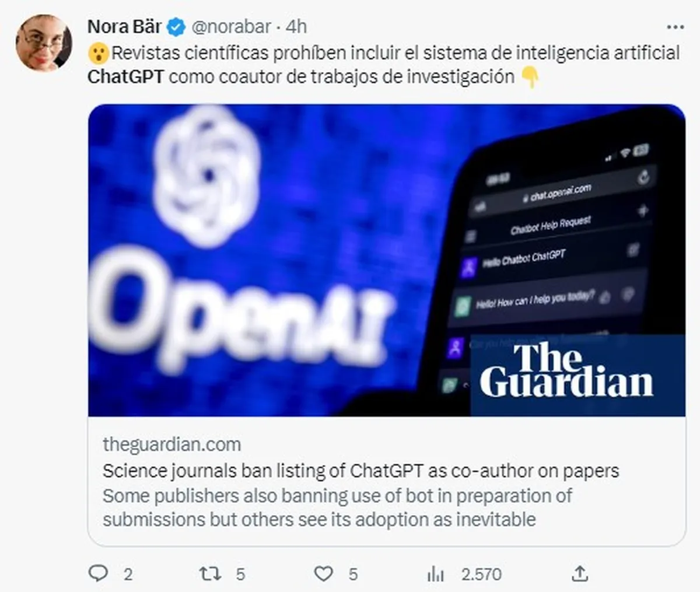Image resolution: width=700 pixels, height=592 pixels.
Task: Click The Guardian logo on the card
Action: point(566,370)
